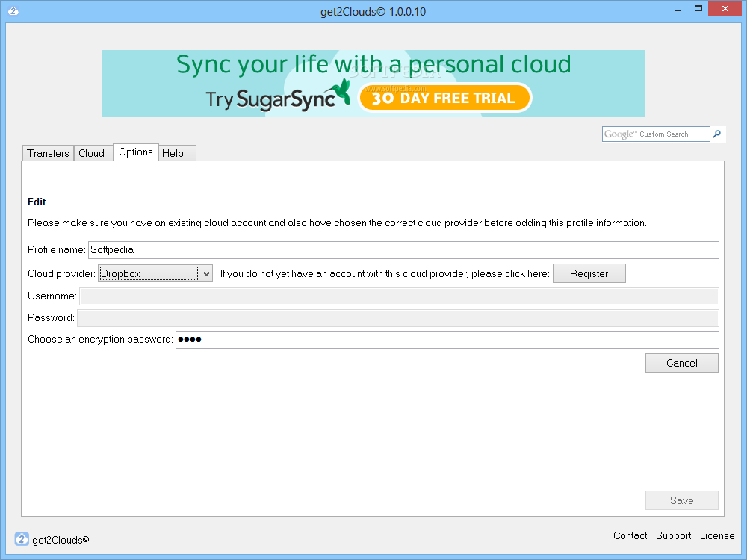The image size is (747, 560).
Task: Click the Google Custom Search box
Action: click(x=656, y=134)
